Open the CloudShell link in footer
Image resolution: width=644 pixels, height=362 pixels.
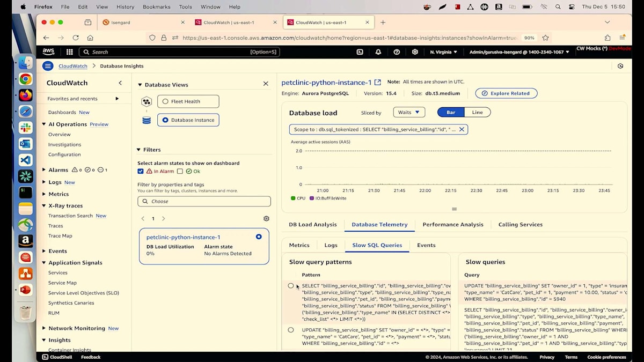(x=57, y=357)
